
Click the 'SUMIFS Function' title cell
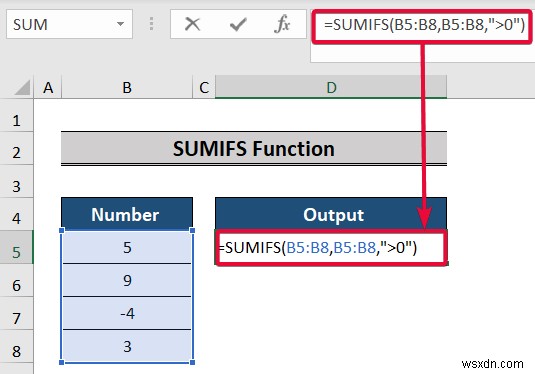[254, 148]
